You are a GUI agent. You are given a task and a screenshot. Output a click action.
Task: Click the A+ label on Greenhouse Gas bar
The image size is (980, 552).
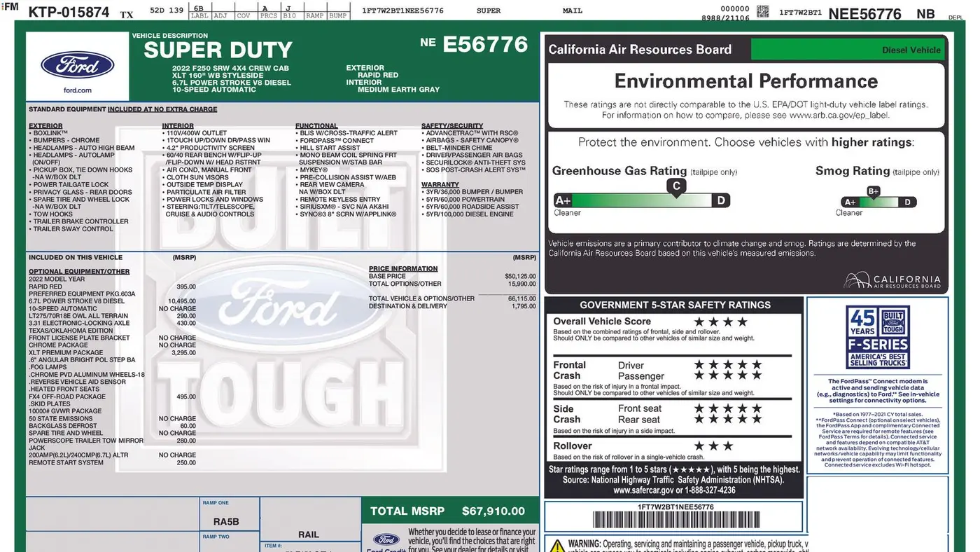pos(563,200)
